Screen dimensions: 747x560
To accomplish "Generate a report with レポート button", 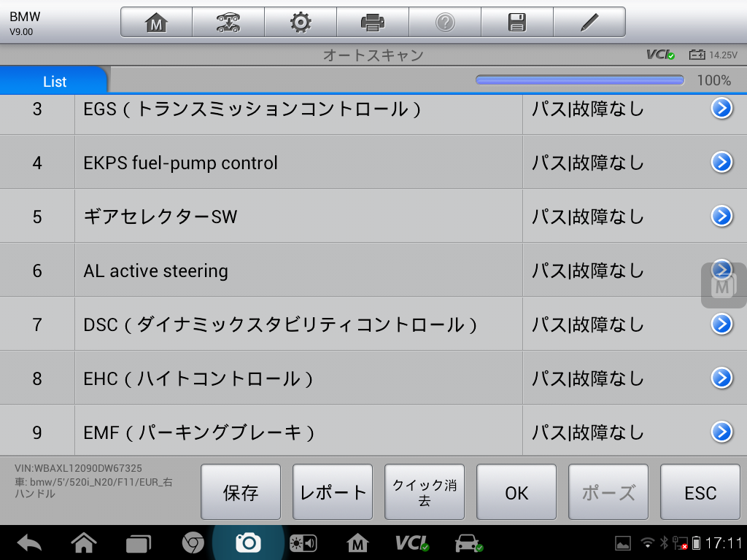I will pyautogui.click(x=332, y=492).
